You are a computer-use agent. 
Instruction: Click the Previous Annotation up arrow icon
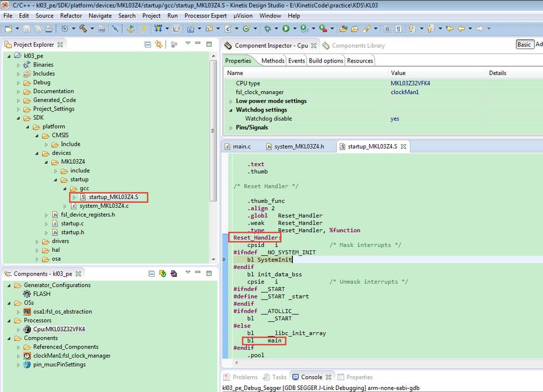(430, 29)
